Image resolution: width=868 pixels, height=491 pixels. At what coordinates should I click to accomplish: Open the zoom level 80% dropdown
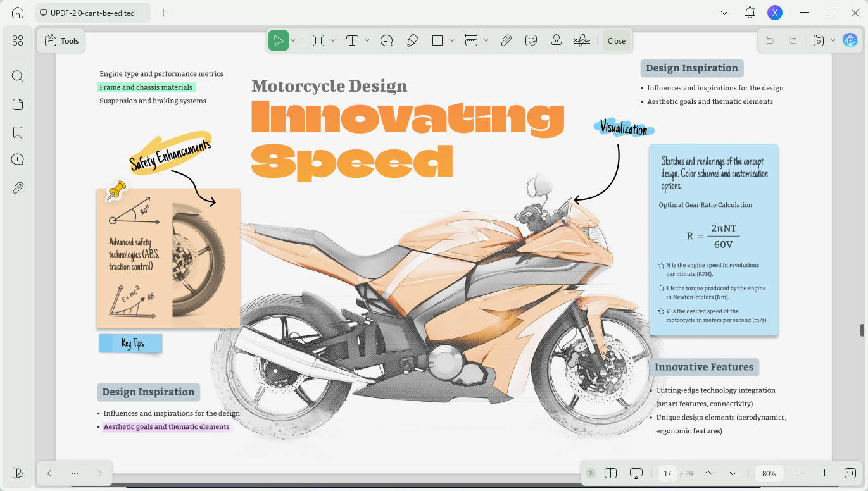pyautogui.click(x=769, y=473)
